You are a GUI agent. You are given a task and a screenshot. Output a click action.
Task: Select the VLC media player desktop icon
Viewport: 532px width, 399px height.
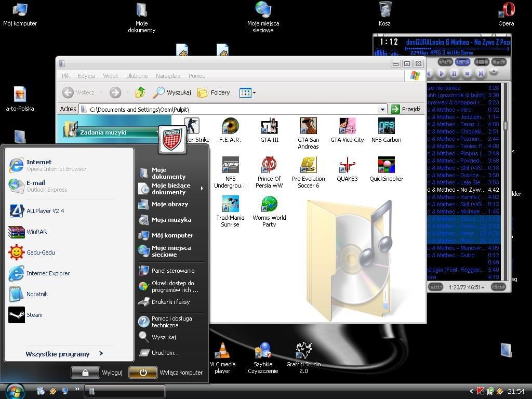click(222, 358)
